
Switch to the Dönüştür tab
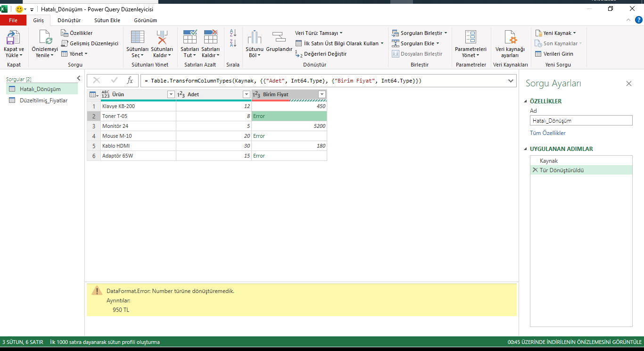coord(69,20)
